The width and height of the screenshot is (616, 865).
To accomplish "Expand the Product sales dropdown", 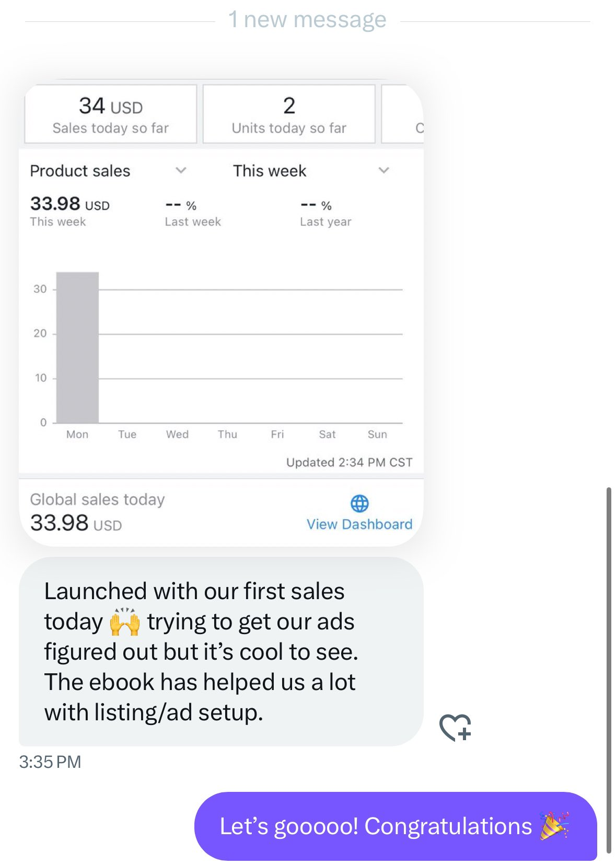I will (x=181, y=171).
